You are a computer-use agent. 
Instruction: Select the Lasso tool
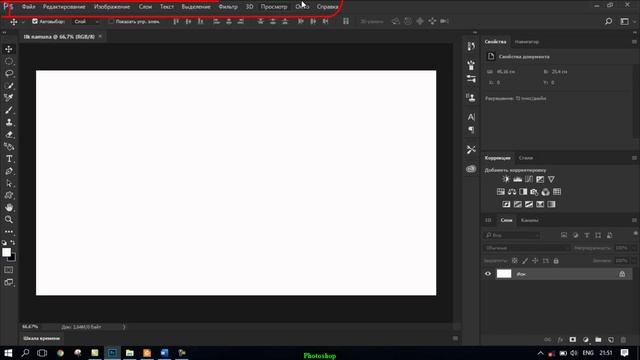pyautogui.click(x=9, y=73)
